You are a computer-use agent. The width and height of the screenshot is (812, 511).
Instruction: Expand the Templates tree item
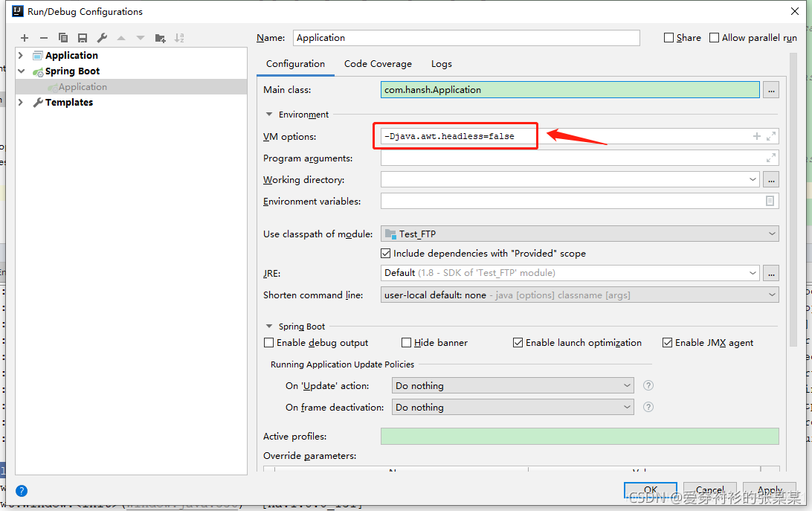[x=19, y=102]
